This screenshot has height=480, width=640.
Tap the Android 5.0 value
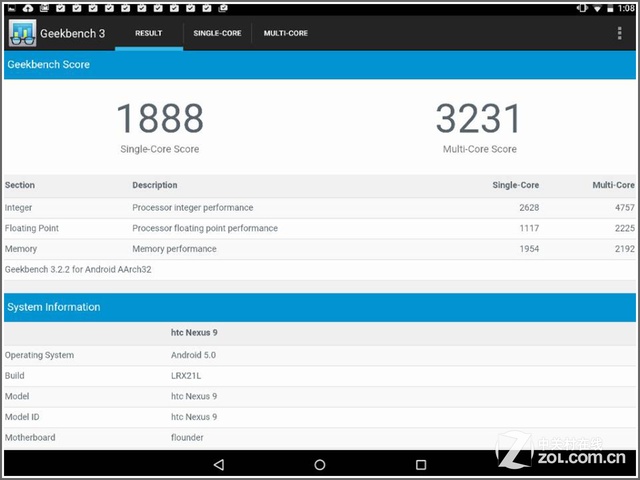[x=193, y=355]
